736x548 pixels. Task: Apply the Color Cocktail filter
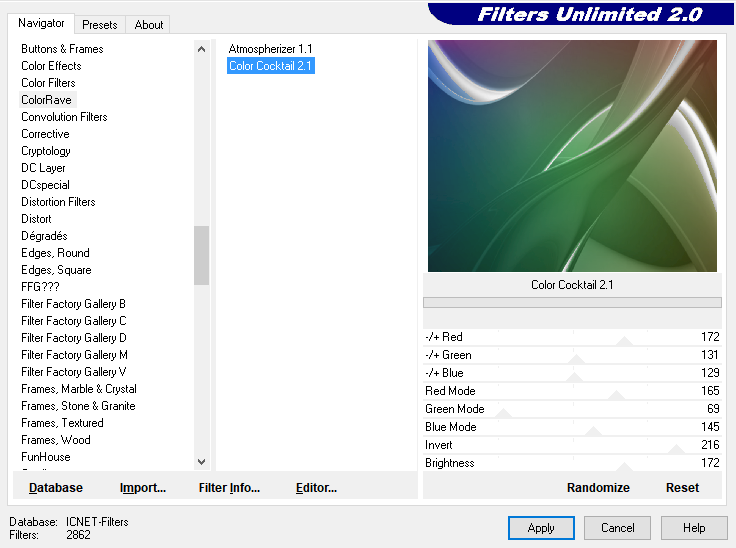tap(541, 528)
